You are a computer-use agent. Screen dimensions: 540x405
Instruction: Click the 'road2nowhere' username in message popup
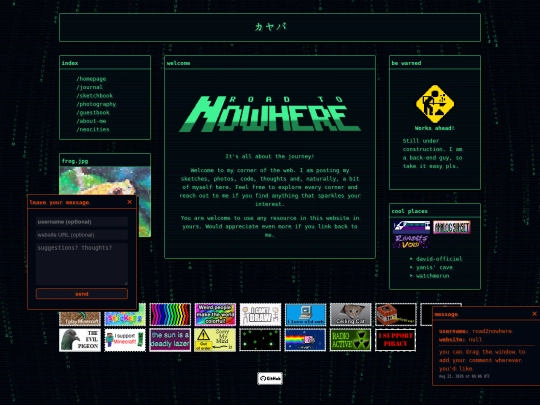pos(492,331)
